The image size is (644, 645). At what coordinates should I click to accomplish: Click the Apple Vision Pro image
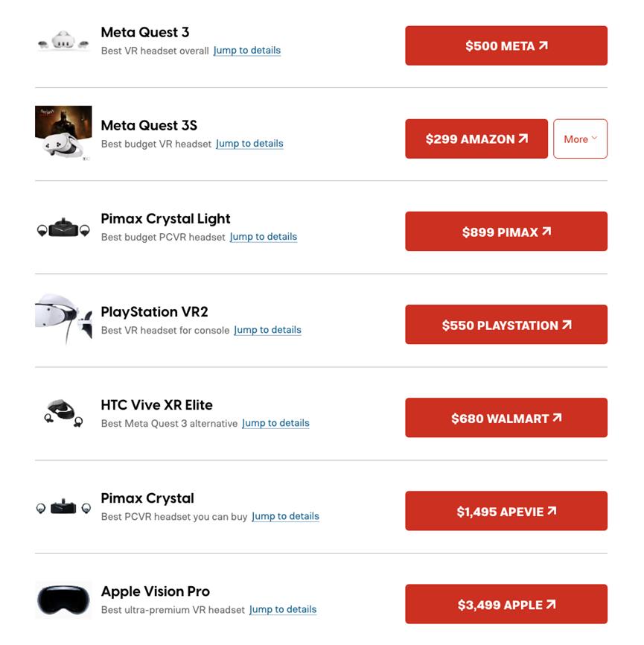tap(63, 600)
